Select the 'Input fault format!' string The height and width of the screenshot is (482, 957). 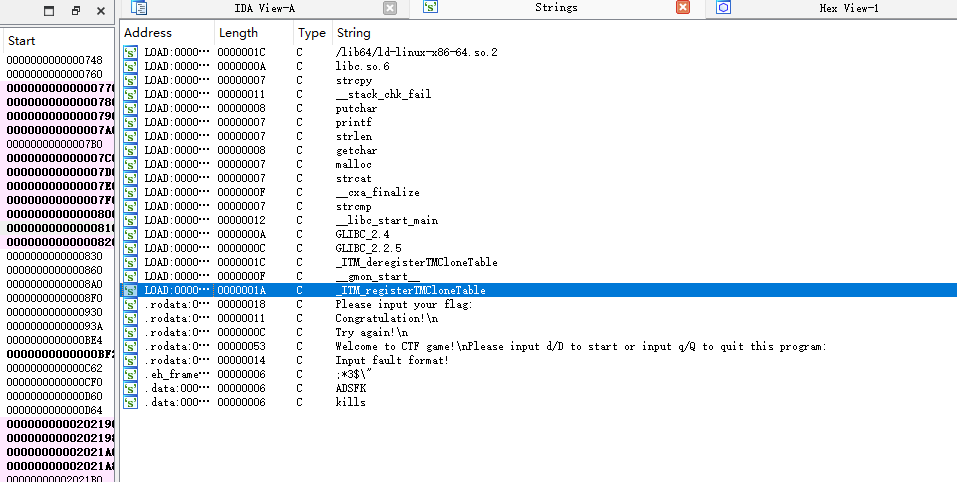tap(392, 361)
